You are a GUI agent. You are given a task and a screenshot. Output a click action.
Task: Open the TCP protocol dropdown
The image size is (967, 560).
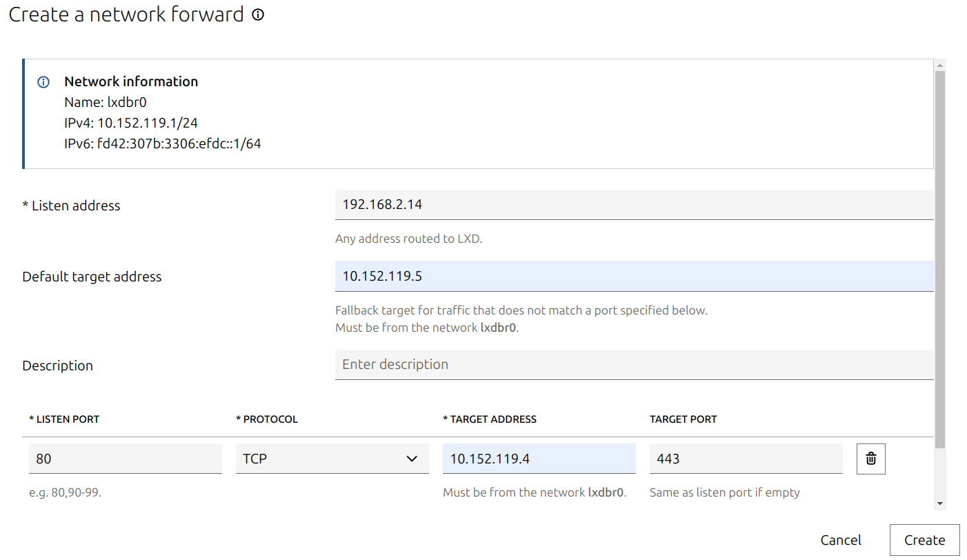(332, 459)
